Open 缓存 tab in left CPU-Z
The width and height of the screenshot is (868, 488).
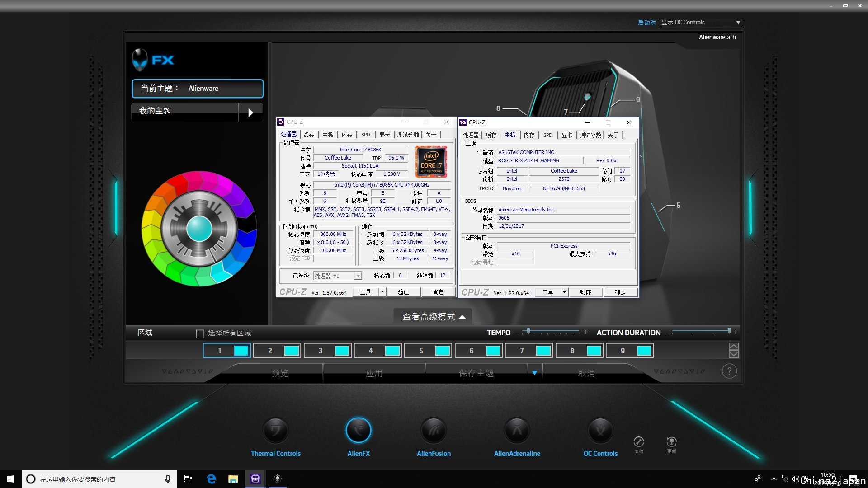[309, 135]
